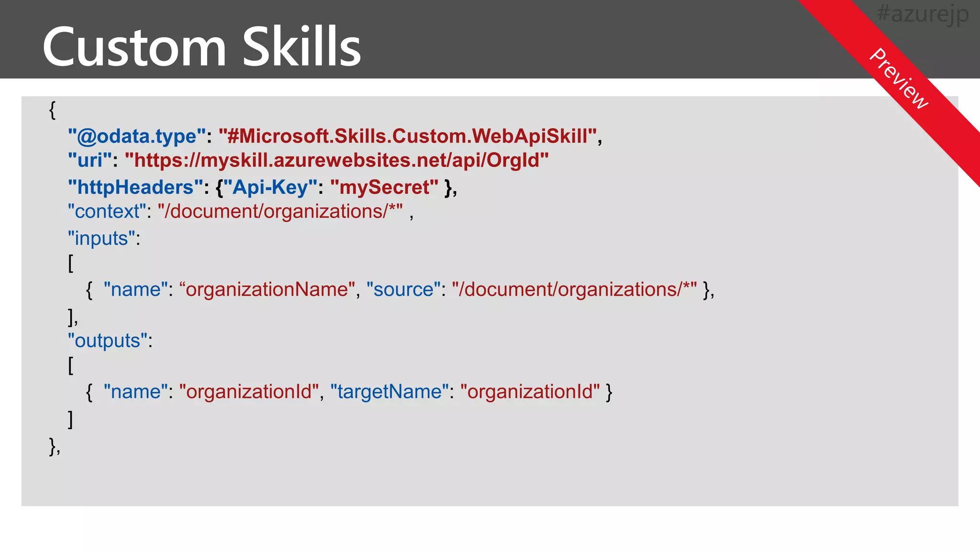980x551 pixels.
Task: Click the context path /document/organizations/* value
Action: point(280,211)
